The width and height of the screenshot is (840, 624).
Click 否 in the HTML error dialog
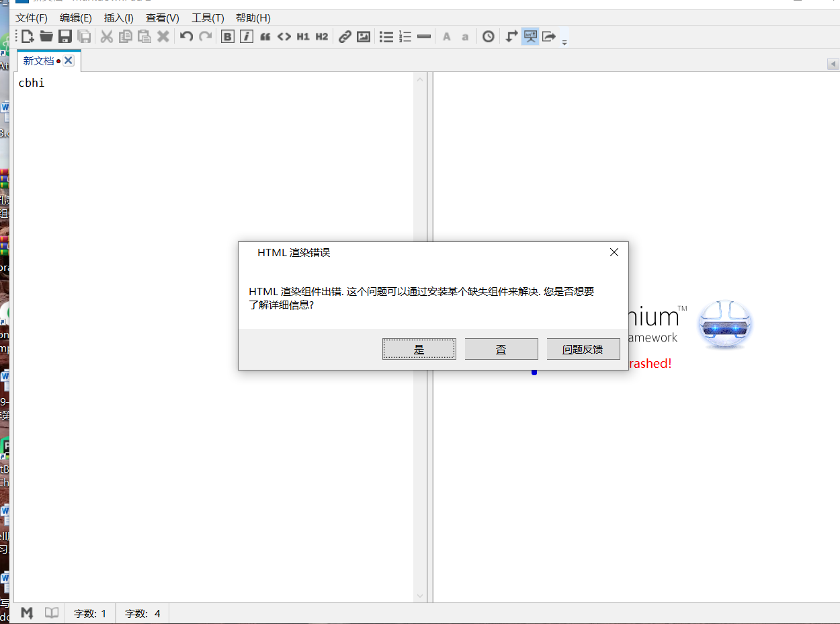(501, 349)
